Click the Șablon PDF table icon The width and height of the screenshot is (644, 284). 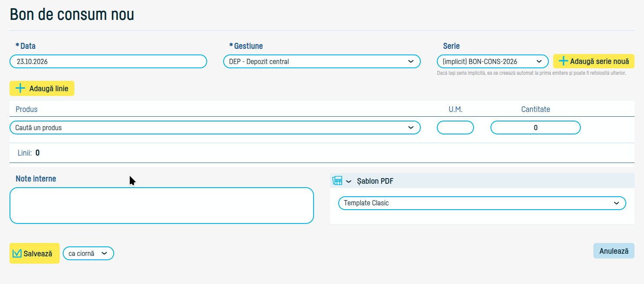click(337, 181)
